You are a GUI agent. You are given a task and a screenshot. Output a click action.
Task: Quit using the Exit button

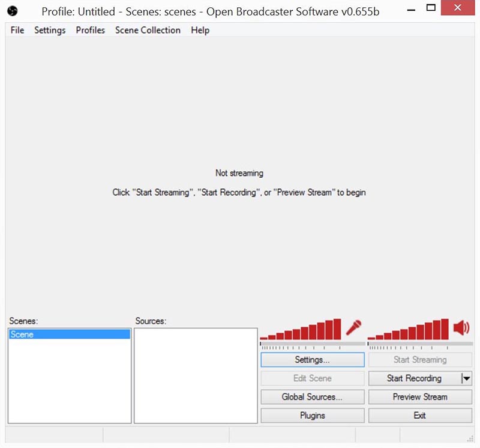pyautogui.click(x=420, y=416)
